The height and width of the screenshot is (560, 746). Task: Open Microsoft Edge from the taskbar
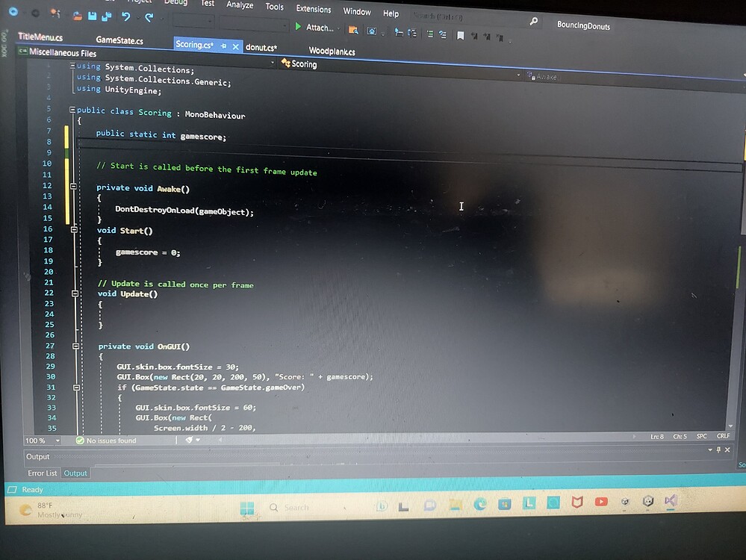pyautogui.click(x=480, y=505)
